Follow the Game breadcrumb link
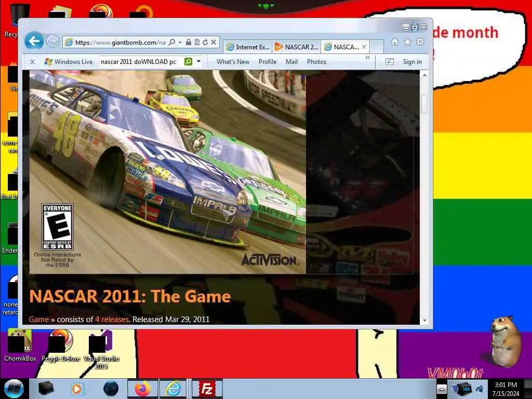 point(38,320)
